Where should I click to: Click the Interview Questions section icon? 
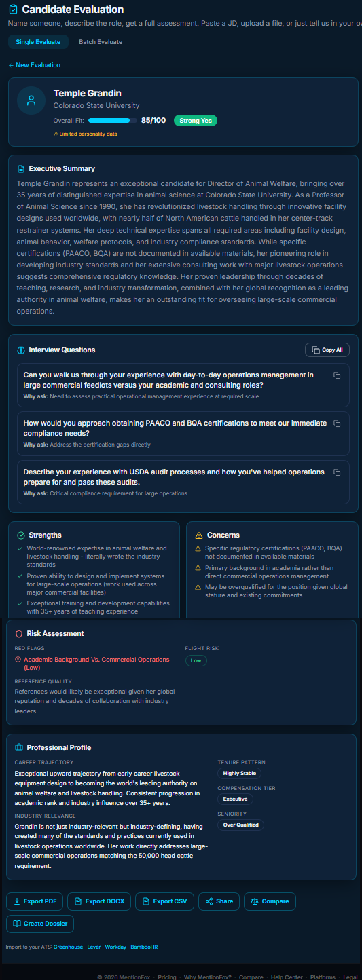(x=21, y=350)
